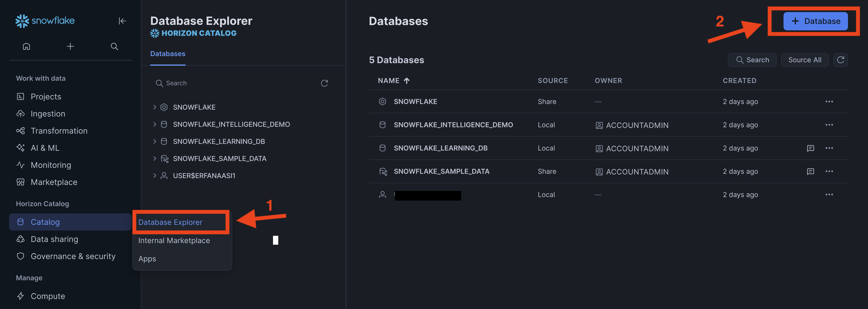868x309 pixels.
Task: Open more options for SNOWFLAKE_LEARNING_DB row
Action: [829, 148]
